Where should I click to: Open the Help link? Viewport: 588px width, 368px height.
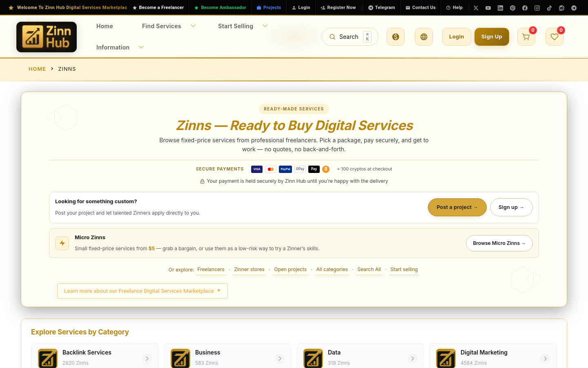pyautogui.click(x=454, y=7)
